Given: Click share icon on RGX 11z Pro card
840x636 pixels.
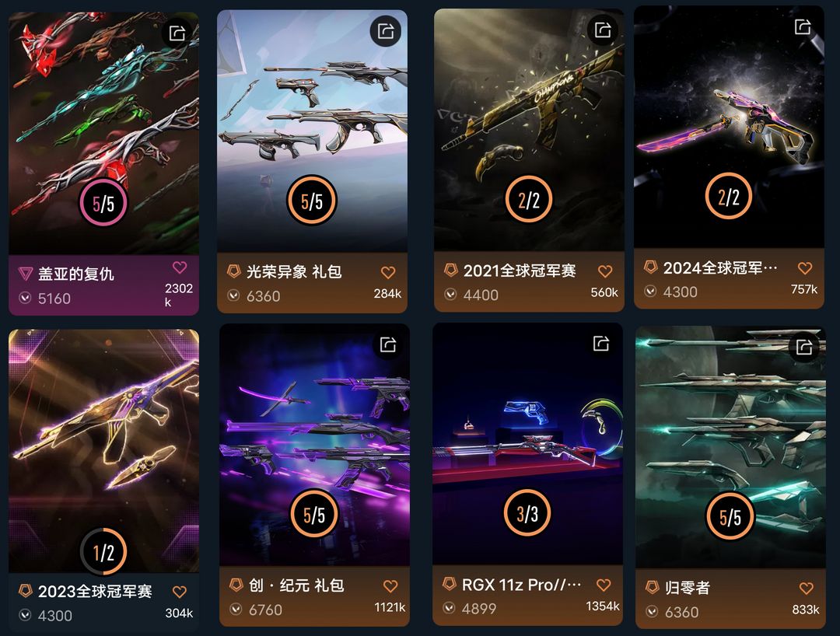Looking at the screenshot, I should click(x=601, y=343).
